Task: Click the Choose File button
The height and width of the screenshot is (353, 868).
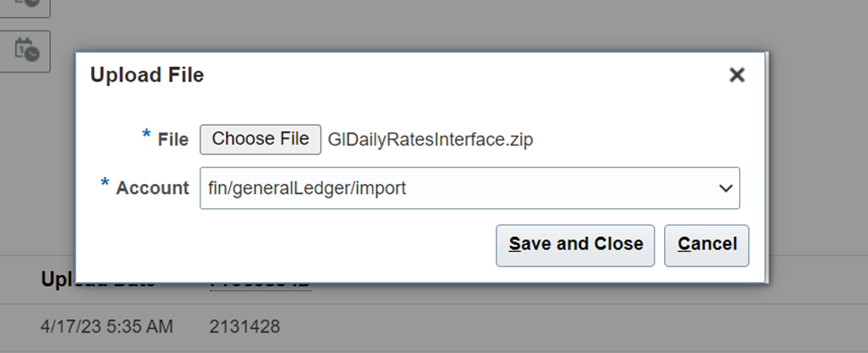Action: (x=260, y=139)
